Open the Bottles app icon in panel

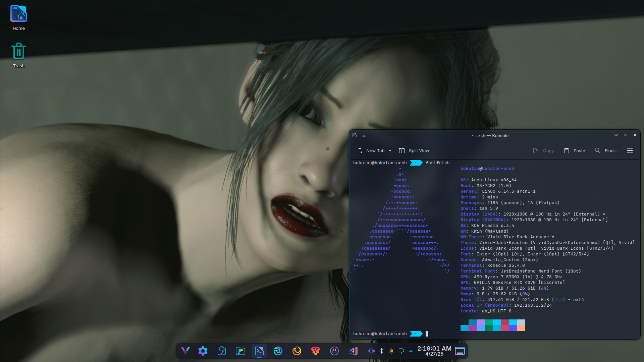[334, 351]
